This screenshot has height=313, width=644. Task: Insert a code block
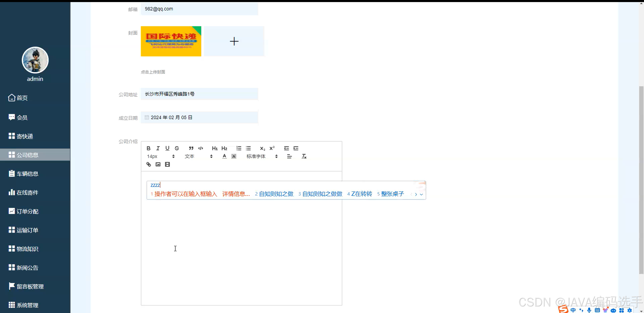(200, 148)
